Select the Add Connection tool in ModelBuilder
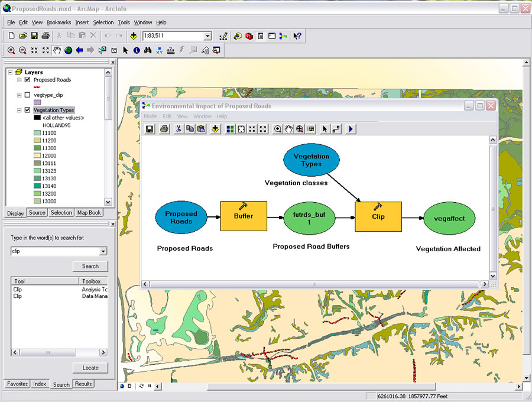This screenshot has height=402, width=532. pyautogui.click(x=336, y=129)
